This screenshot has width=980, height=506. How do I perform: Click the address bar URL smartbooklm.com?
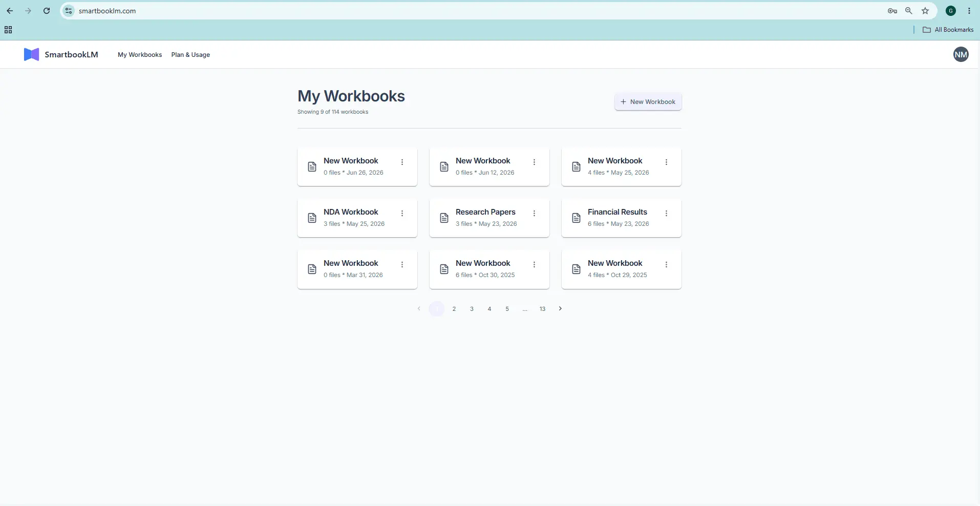click(x=107, y=11)
